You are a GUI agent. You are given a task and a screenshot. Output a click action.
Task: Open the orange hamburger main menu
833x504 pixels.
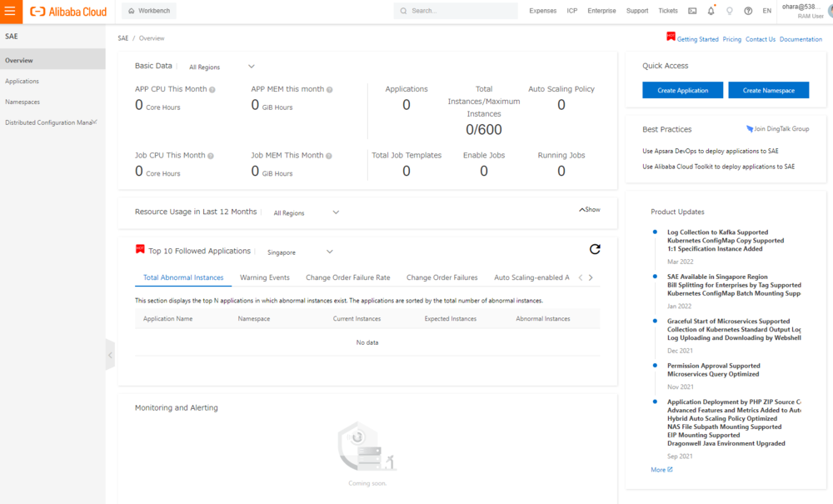(x=11, y=11)
